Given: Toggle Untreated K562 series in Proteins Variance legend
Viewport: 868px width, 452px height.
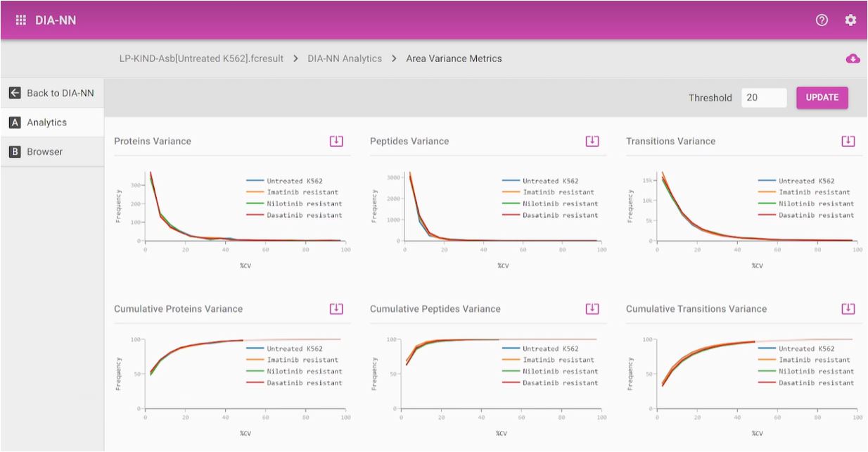Looking at the screenshot, I should (x=294, y=181).
